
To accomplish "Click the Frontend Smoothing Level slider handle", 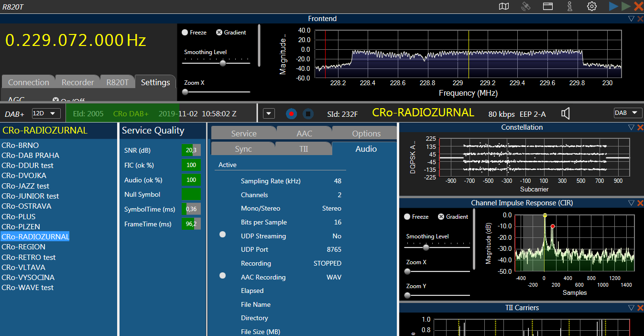I will (x=222, y=63).
